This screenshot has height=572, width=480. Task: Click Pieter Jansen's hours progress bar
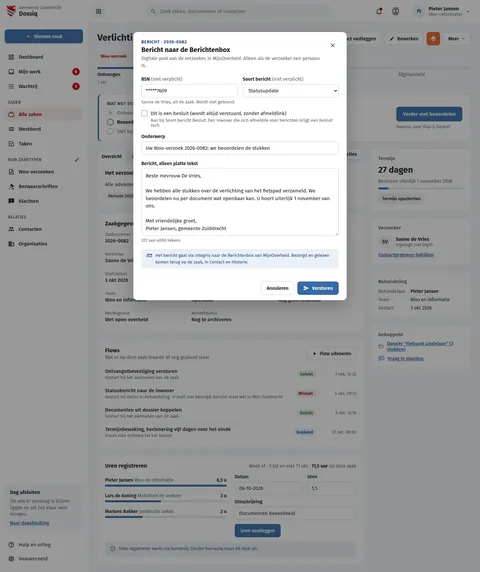(166, 486)
